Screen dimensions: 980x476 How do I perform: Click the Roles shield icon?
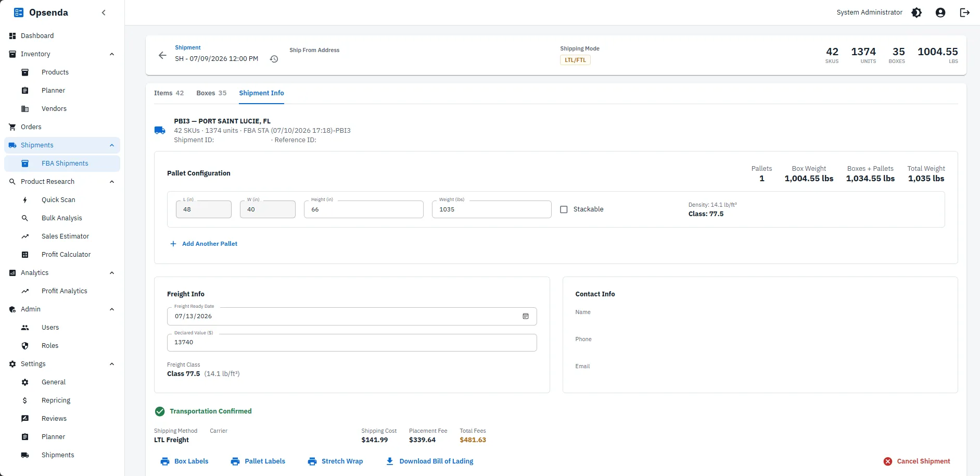(25, 346)
